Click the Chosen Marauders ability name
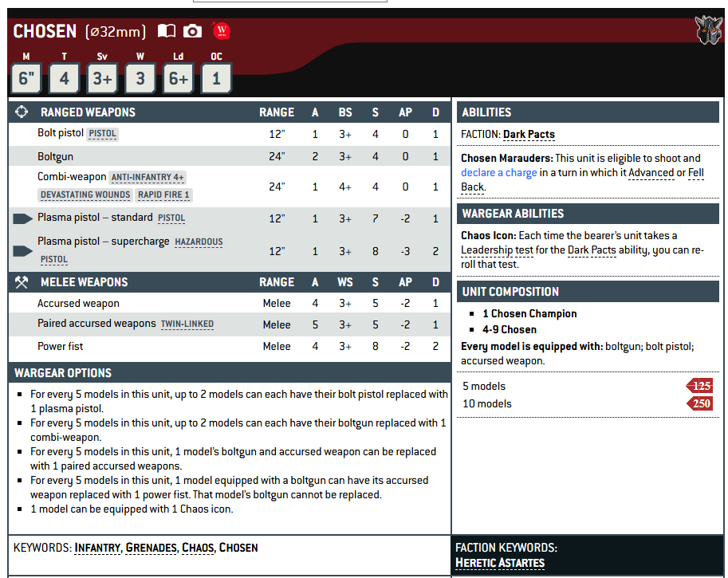The width and height of the screenshot is (728, 578). coord(506,159)
